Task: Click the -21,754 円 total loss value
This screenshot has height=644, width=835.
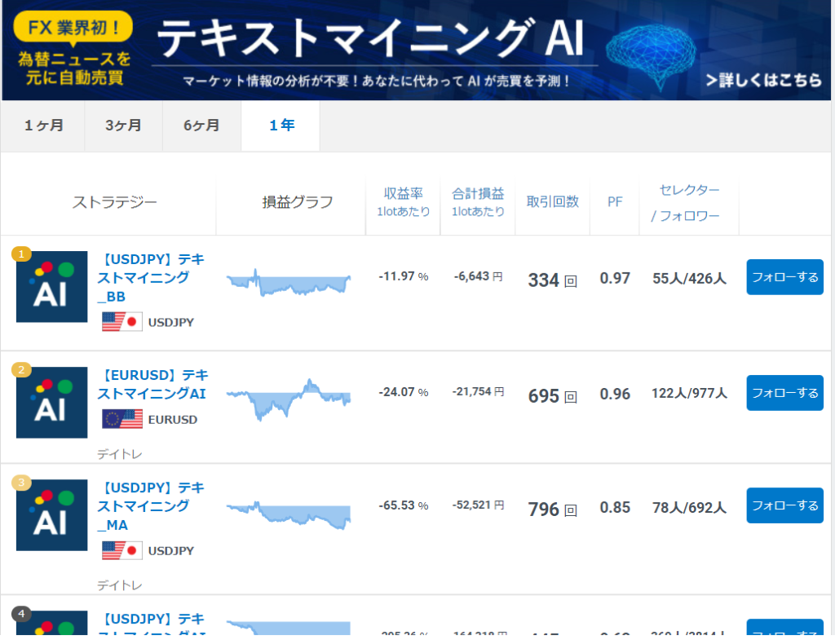Action: 478,392
